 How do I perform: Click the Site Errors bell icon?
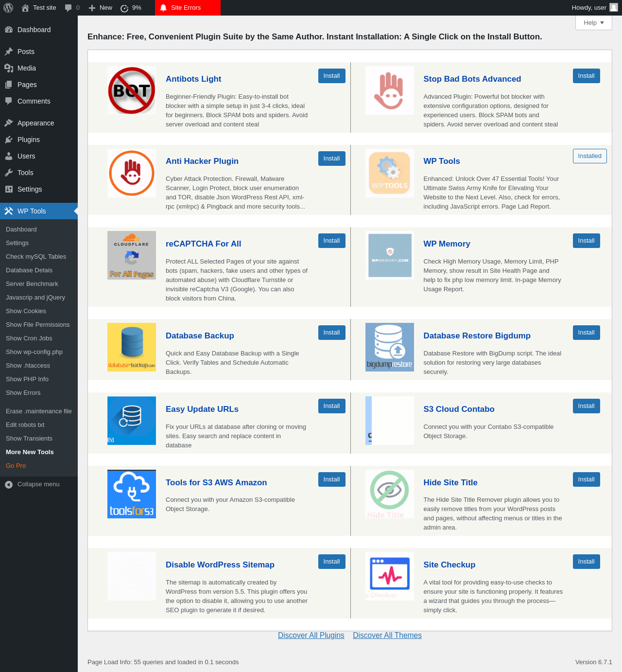[163, 8]
